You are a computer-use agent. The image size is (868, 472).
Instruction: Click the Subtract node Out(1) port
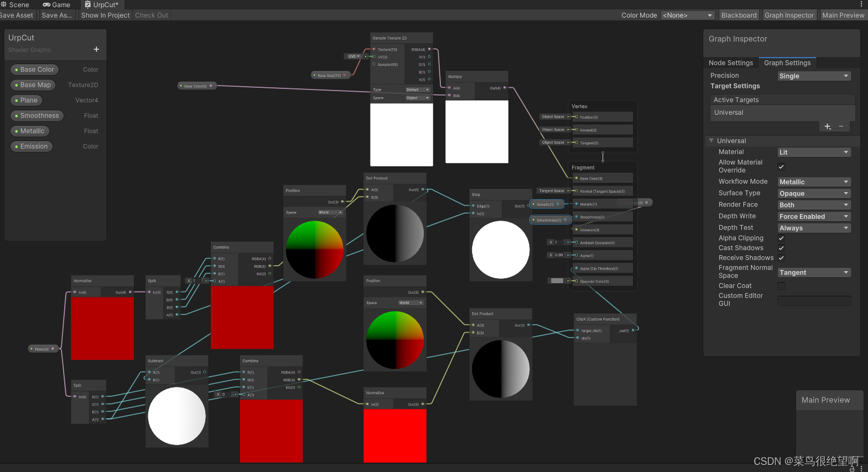click(x=204, y=372)
